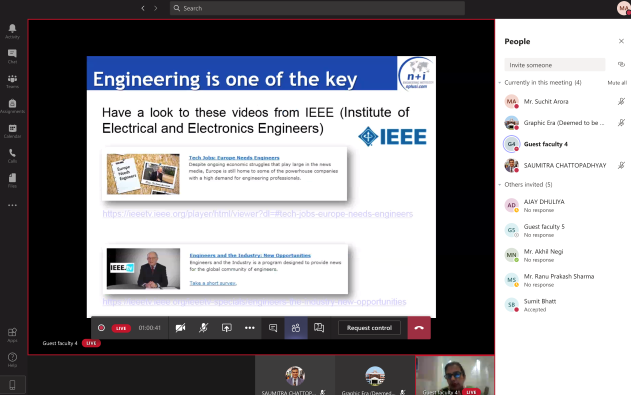This screenshot has height=395, width=631.
Task: Copy the meeting join link icon
Action: [x=621, y=64]
